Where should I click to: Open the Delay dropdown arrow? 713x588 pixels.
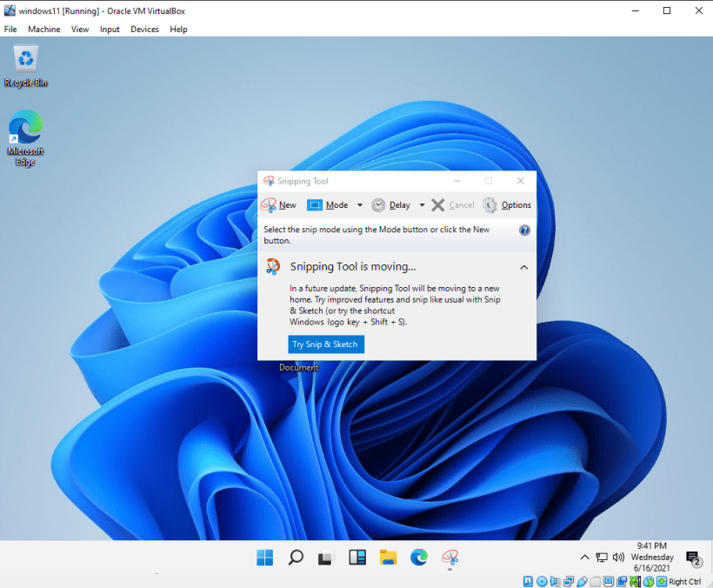tap(422, 204)
